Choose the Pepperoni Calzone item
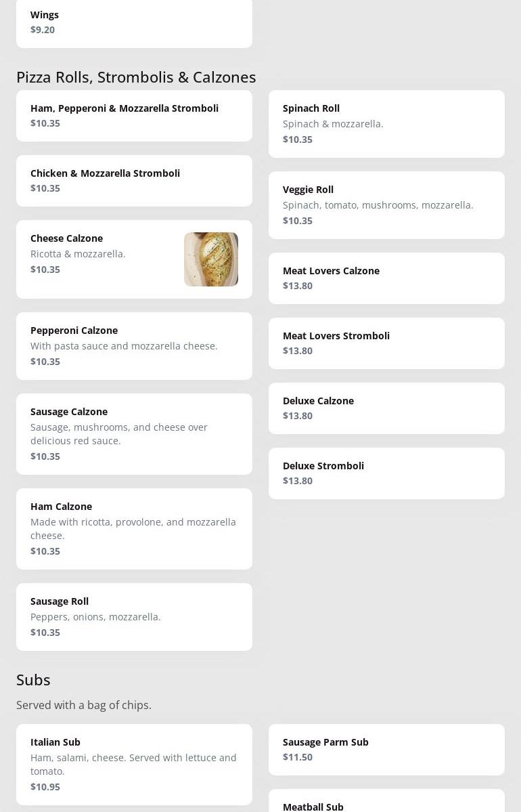The height and width of the screenshot is (812, 521). pyautogui.click(x=134, y=346)
